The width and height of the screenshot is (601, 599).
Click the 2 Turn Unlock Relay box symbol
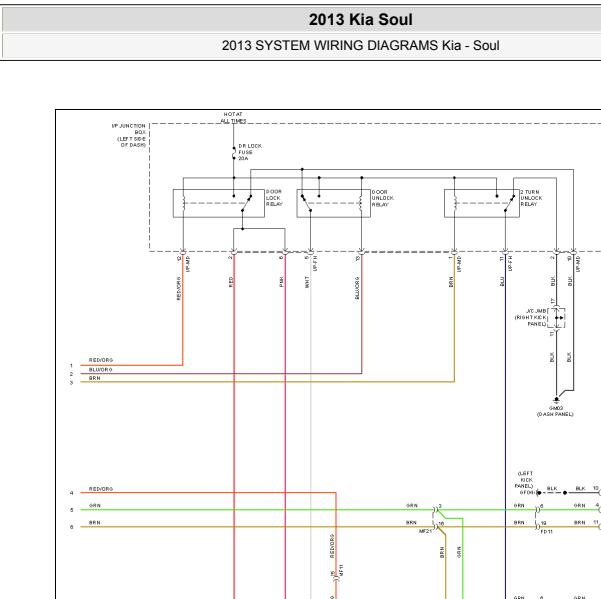(x=482, y=203)
